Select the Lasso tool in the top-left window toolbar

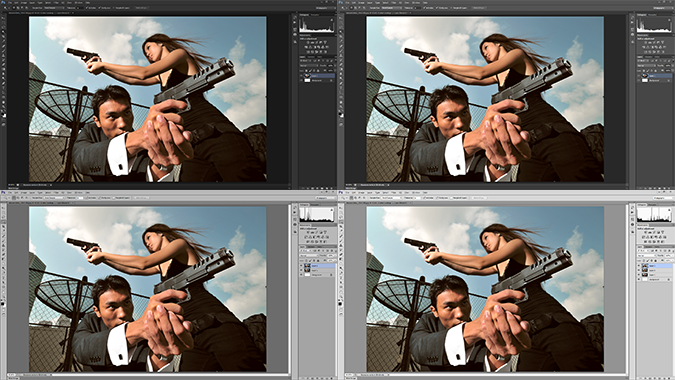pos(3,27)
